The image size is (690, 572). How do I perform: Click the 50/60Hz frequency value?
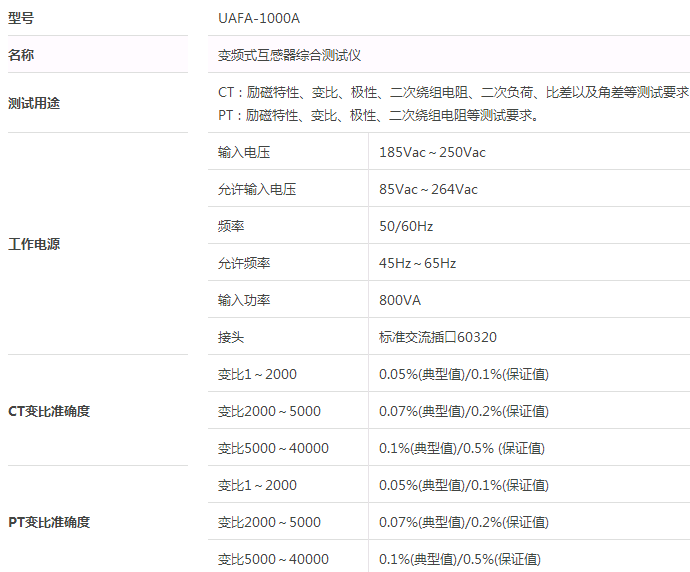click(x=406, y=226)
